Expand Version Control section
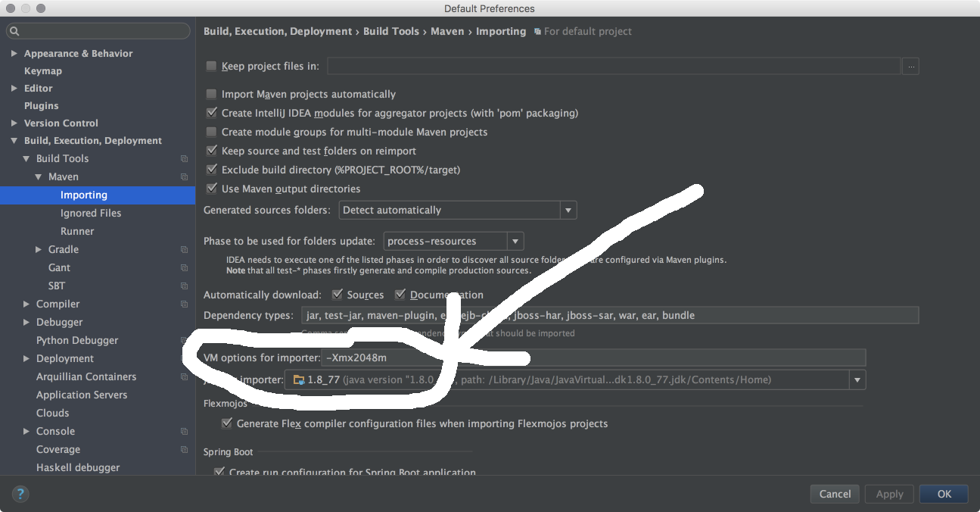Image resolution: width=980 pixels, height=512 pixels. pos(14,123)
